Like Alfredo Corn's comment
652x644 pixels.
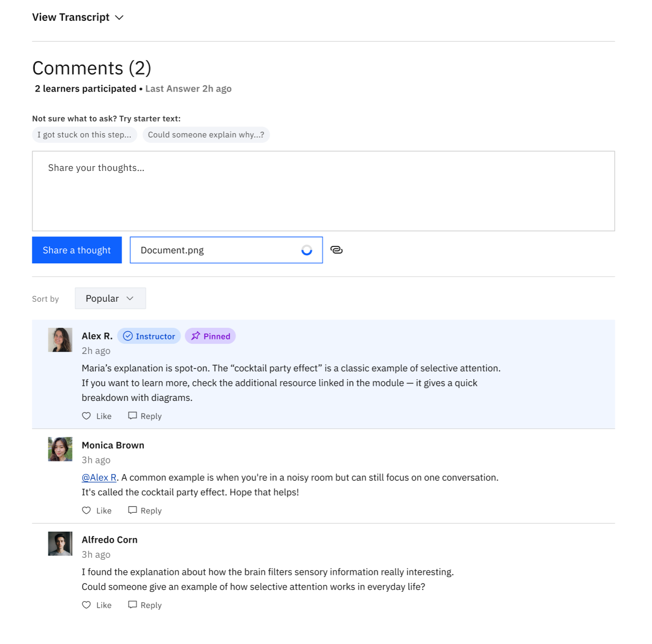coord(97,605)
